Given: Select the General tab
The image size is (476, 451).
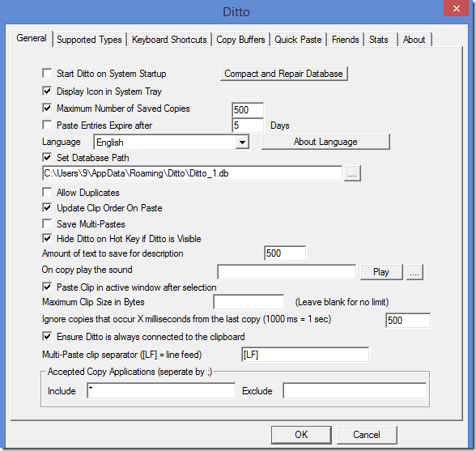Looking at the screenshot, I should (32, 38).
